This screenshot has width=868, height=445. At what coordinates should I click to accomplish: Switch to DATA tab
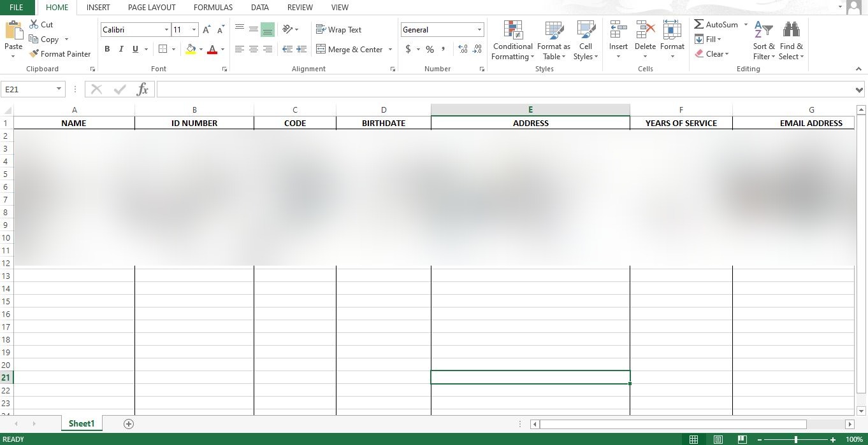coord(259,8)
